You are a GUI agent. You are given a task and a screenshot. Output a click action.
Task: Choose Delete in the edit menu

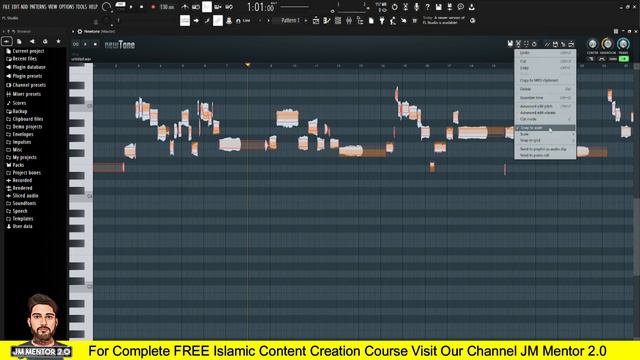(x=545, y=89)
